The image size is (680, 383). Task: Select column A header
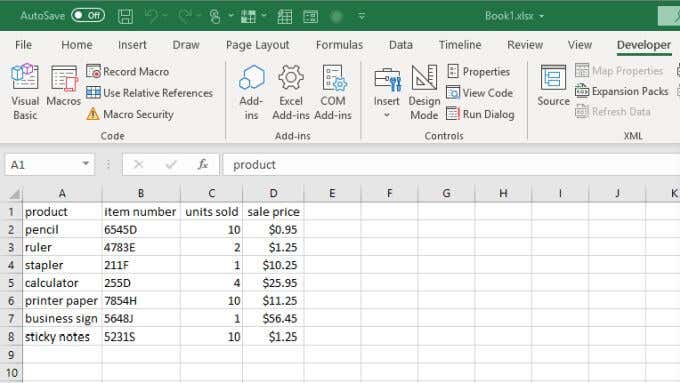[62, 193]
